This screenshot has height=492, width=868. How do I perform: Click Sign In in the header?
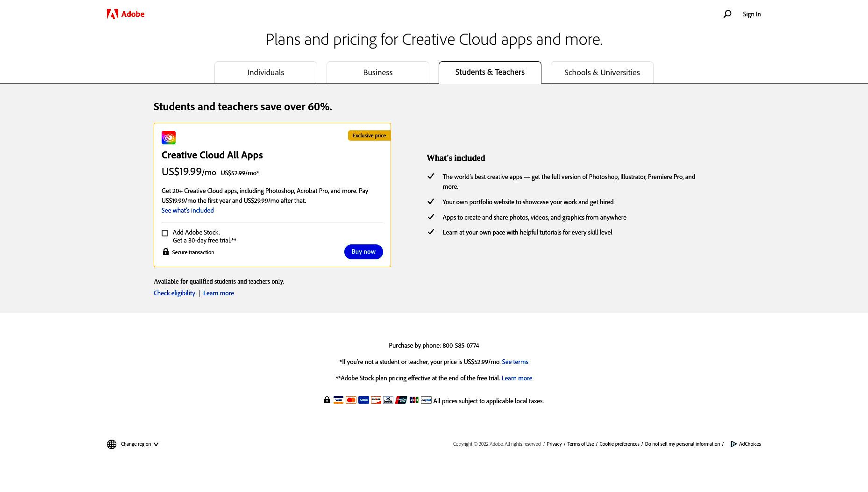[x=752, y=14]
